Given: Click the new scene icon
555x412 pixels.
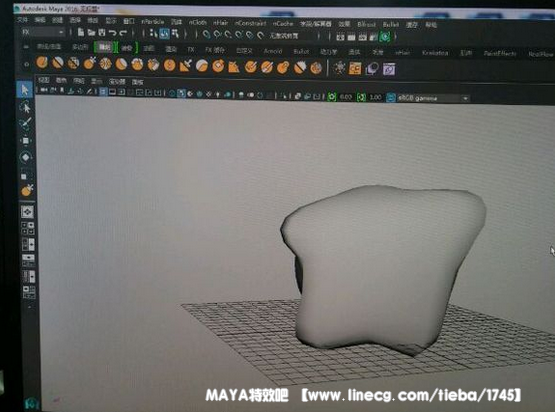Looking at the screenshot, I should [81, 33].
